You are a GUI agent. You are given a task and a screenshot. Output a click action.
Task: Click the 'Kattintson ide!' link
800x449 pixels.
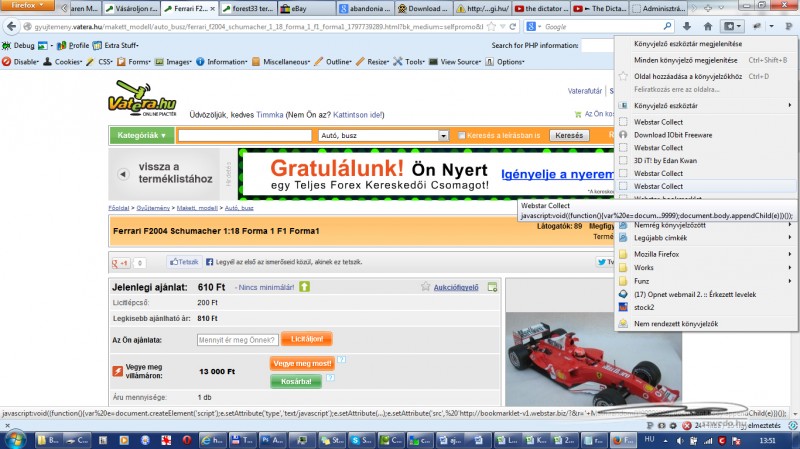coord(358,115)
